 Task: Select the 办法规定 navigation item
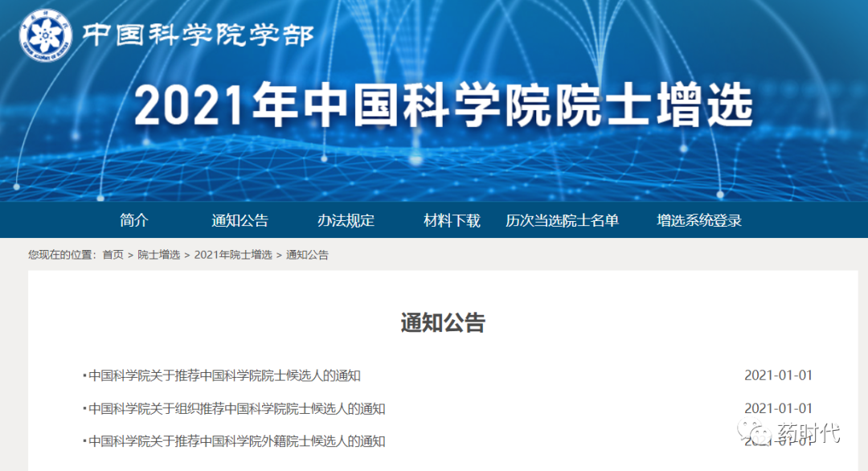346,220
